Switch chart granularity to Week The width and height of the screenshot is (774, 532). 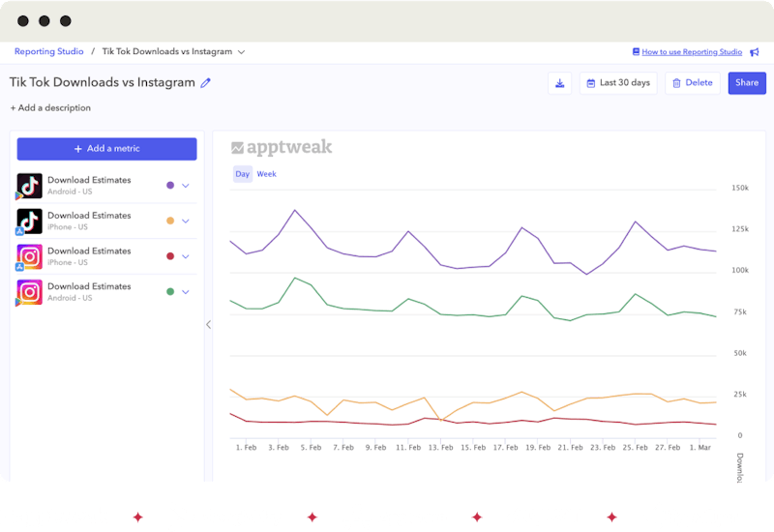[x=266, y=174]
